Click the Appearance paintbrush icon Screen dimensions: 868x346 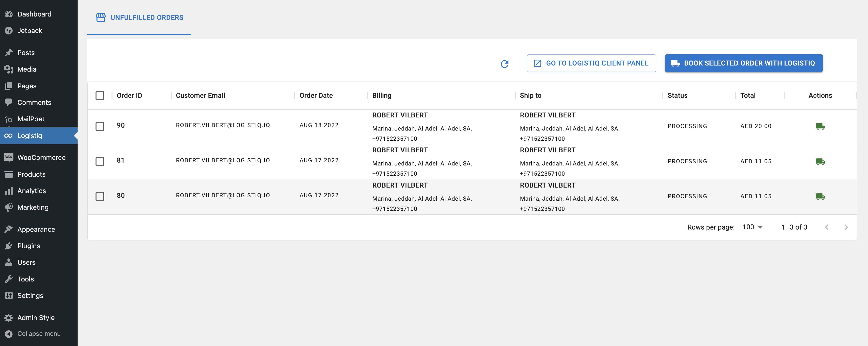pos(9,229)
